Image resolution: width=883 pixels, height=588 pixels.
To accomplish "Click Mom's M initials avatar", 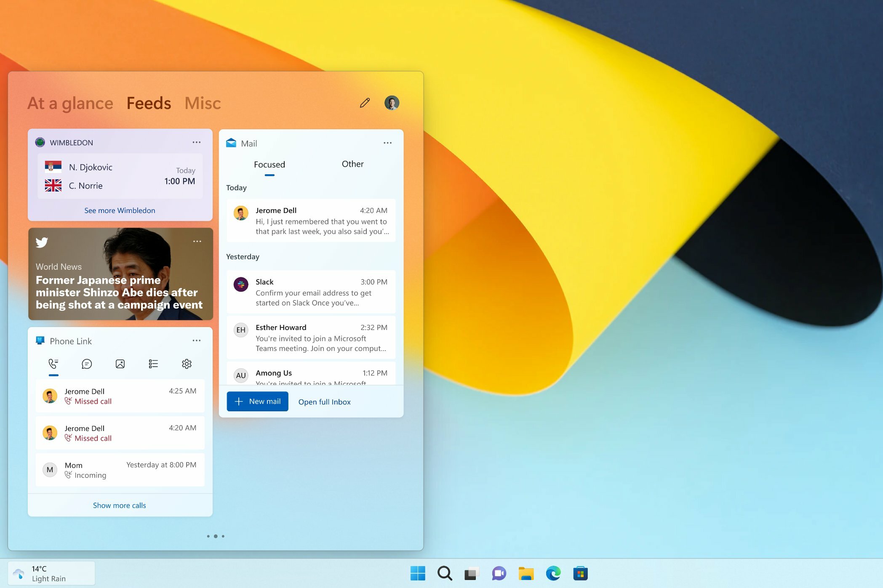I will [x=50, y=470].
